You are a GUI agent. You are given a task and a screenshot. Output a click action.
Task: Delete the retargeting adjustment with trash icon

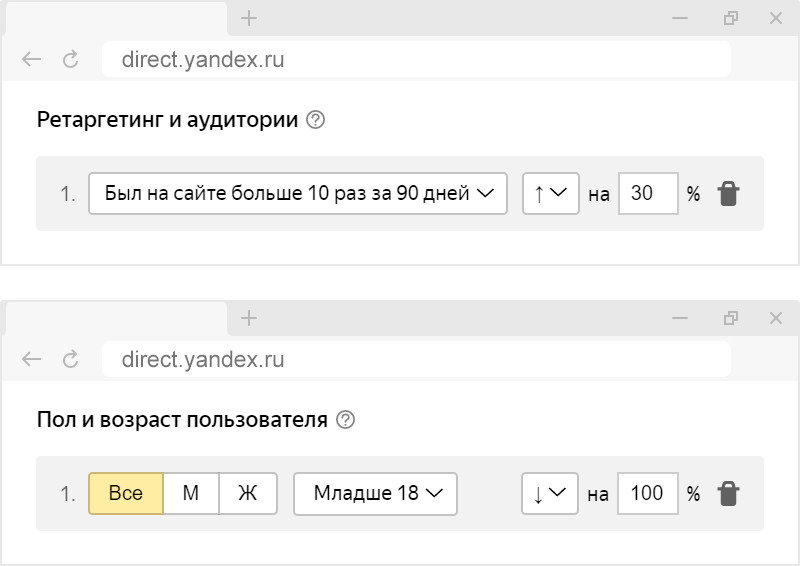coord(729,194)
